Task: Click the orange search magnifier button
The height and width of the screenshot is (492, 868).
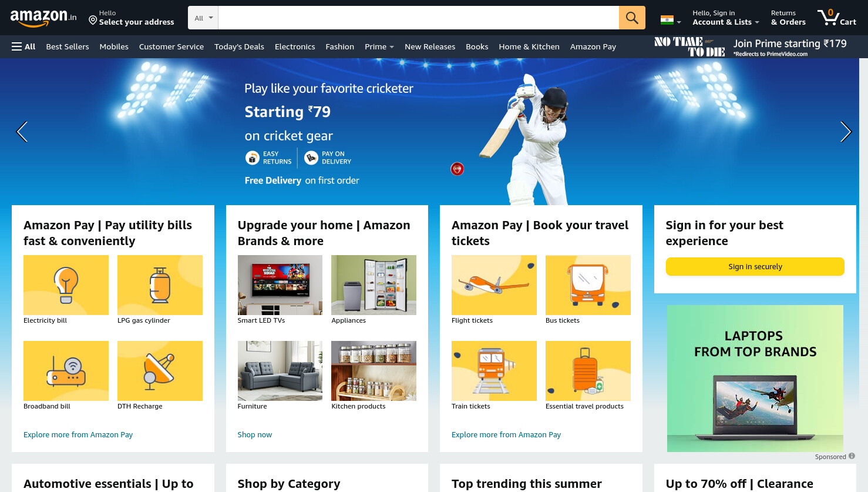Action: [x=632, y=18]
